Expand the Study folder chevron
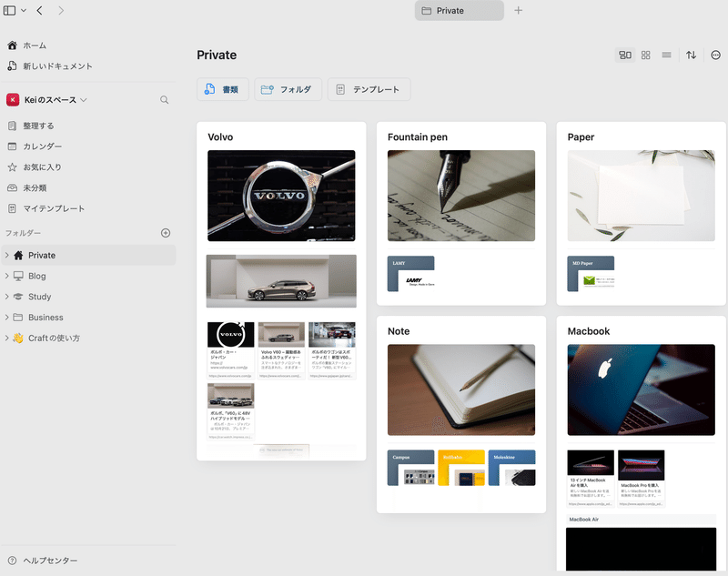Viewport: 728px width, 576px height. (6, 296)
